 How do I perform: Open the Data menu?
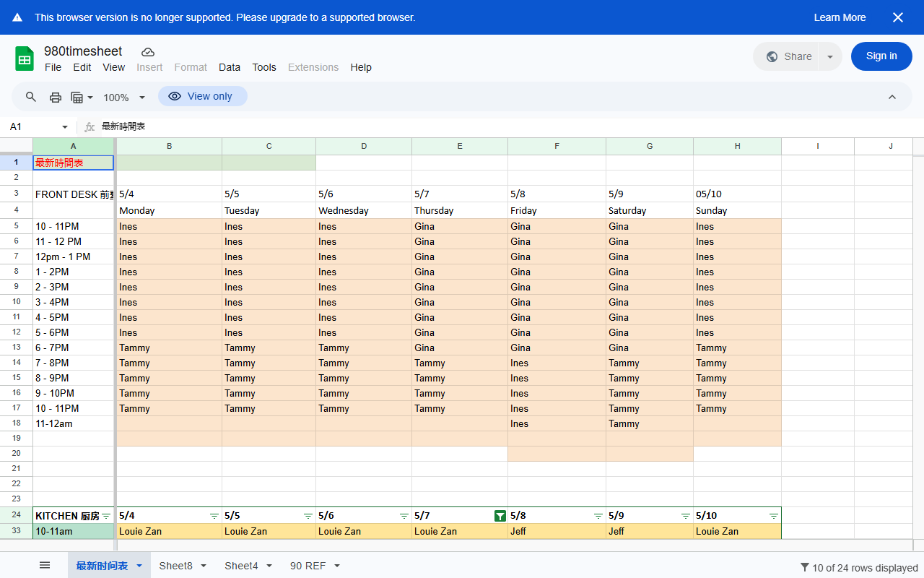pyautogui.click(x=230, y=67)
